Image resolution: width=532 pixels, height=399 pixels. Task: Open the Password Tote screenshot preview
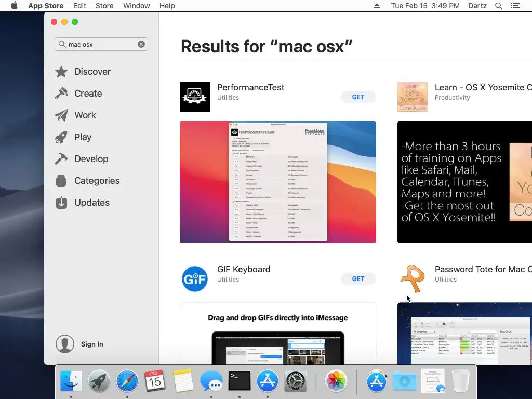pyautogui.click(x=464, y=334)
